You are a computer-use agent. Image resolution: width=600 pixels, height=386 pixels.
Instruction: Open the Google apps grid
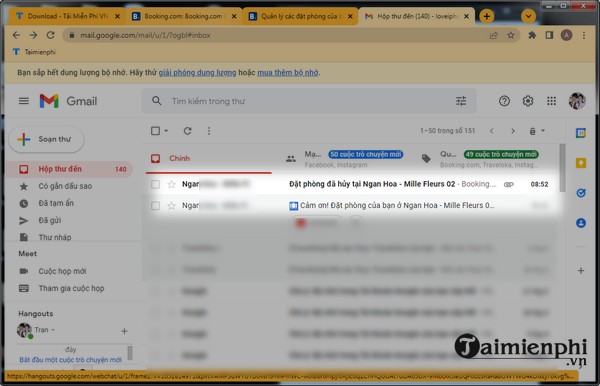tap(551, 101)
